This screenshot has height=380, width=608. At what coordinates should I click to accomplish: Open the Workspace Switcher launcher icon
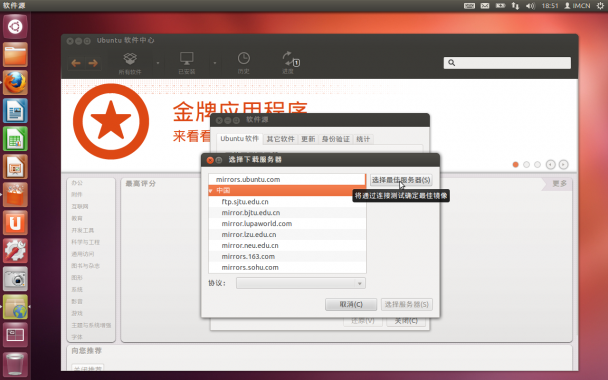point(15,335)
